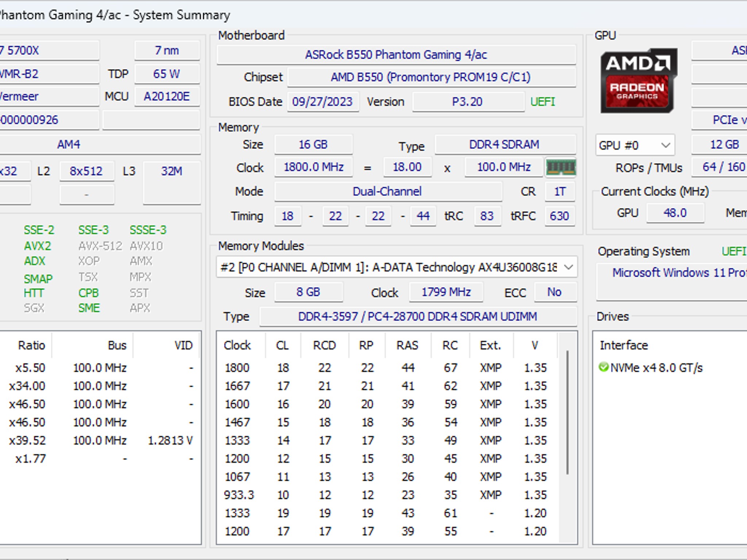
Task: Select the 1600 MHz XMP timing row
Action: (387, 404)
